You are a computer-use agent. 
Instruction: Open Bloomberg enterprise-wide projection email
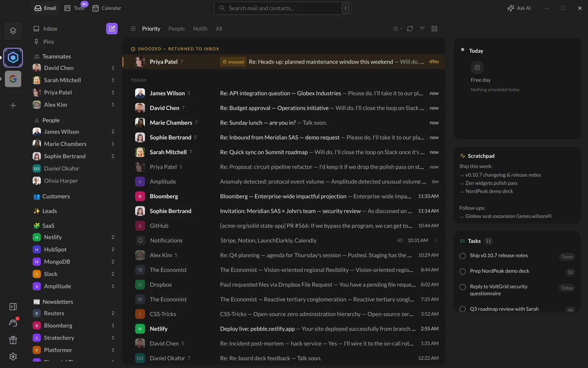pos(284,197)
